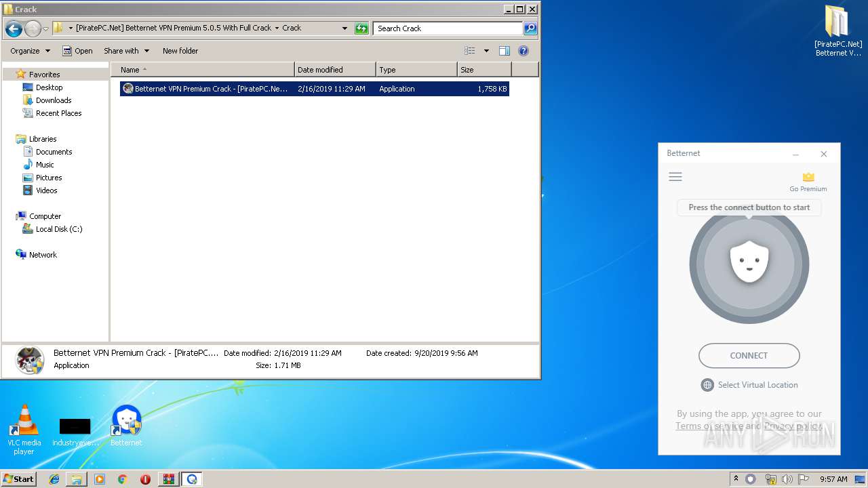This screenshot has height=488, width=868.
Task: Launch Opera browser from the taskbar
Action: click(145, 479)
